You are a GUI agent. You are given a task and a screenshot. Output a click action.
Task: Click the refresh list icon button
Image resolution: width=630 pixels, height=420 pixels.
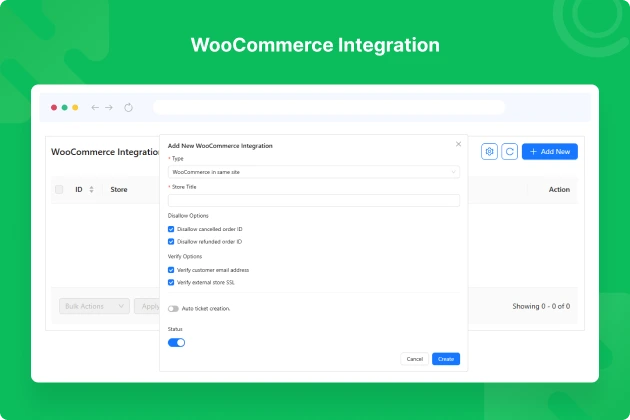(x=509, y=152)
